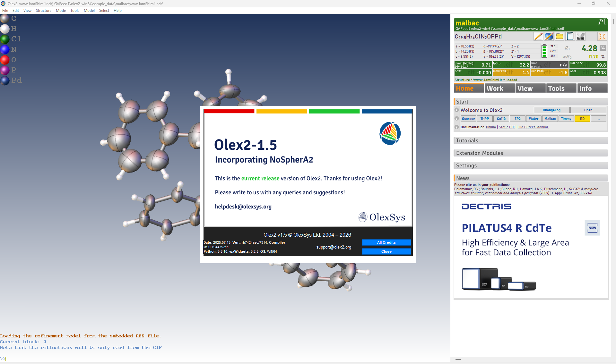
Task: Expand the Settings section
Action: coord(531,165)
